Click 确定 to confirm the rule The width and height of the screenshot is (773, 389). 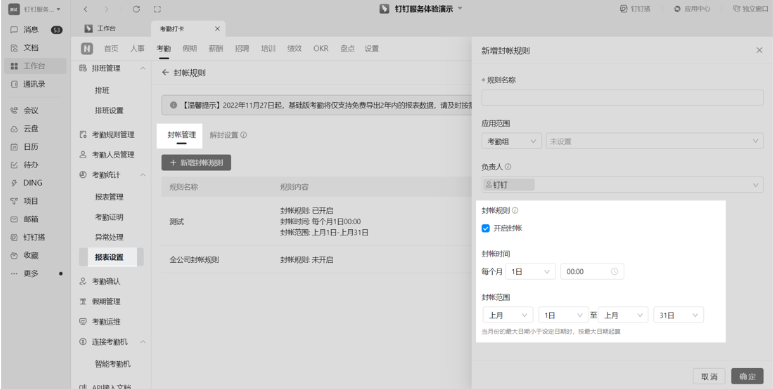(747, 376)
